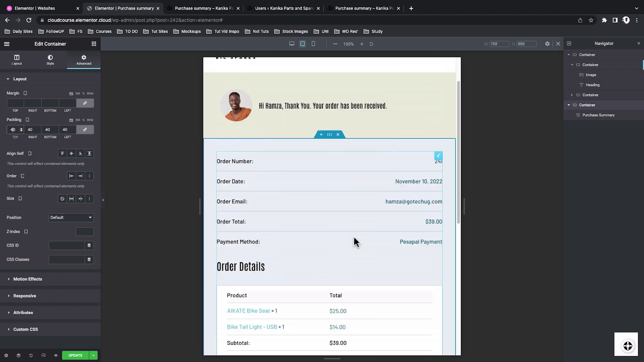
Task: Collapse the Elementor side panel arrow
Action: tap(103, 200)
